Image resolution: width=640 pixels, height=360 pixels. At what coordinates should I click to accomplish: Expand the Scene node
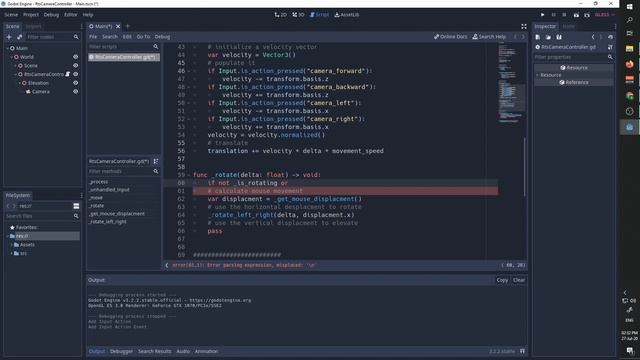coord(16,65)
